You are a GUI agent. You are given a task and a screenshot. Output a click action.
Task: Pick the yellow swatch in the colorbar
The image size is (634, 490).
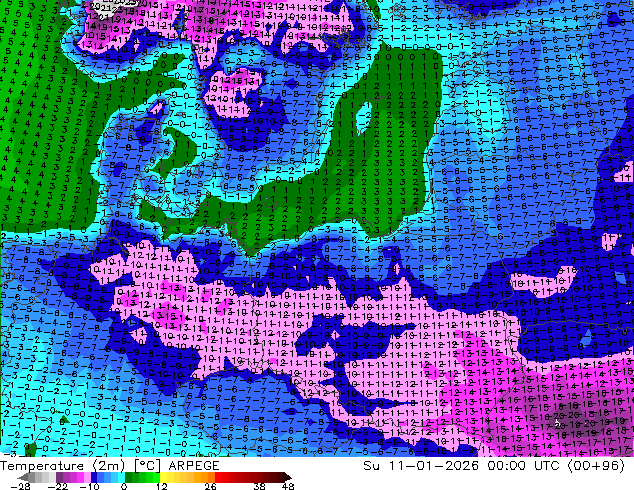coord(163,477)
